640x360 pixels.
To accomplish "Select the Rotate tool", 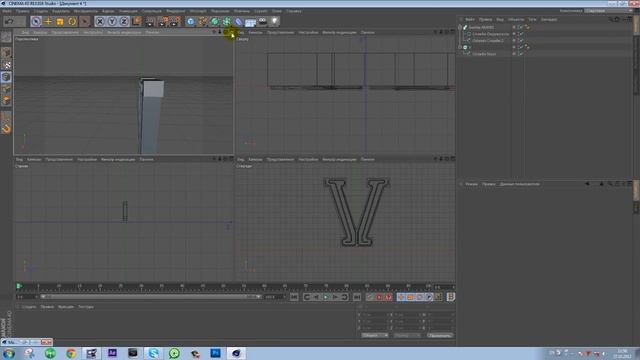I will (72, 21).
